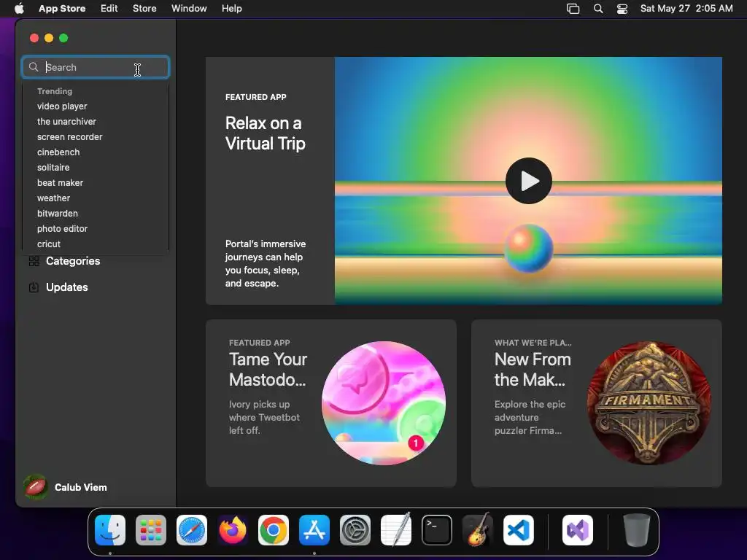Open the Store menu
747x560 pixels.
[144, 8]
